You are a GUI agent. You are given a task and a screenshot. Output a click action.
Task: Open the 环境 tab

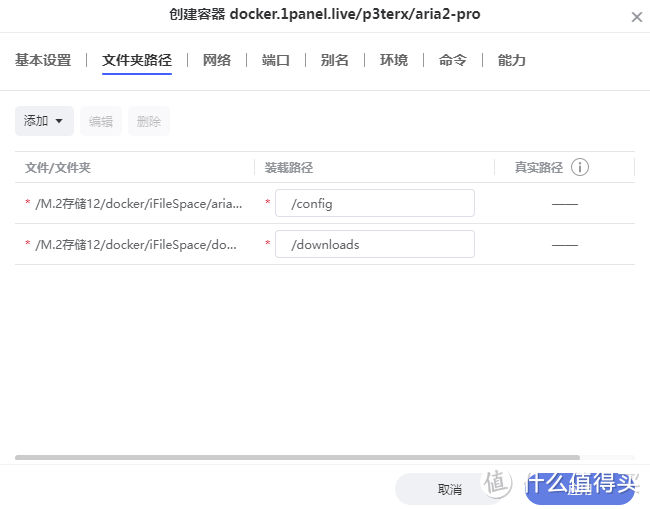pyautogui.click(x=394, y=60)
